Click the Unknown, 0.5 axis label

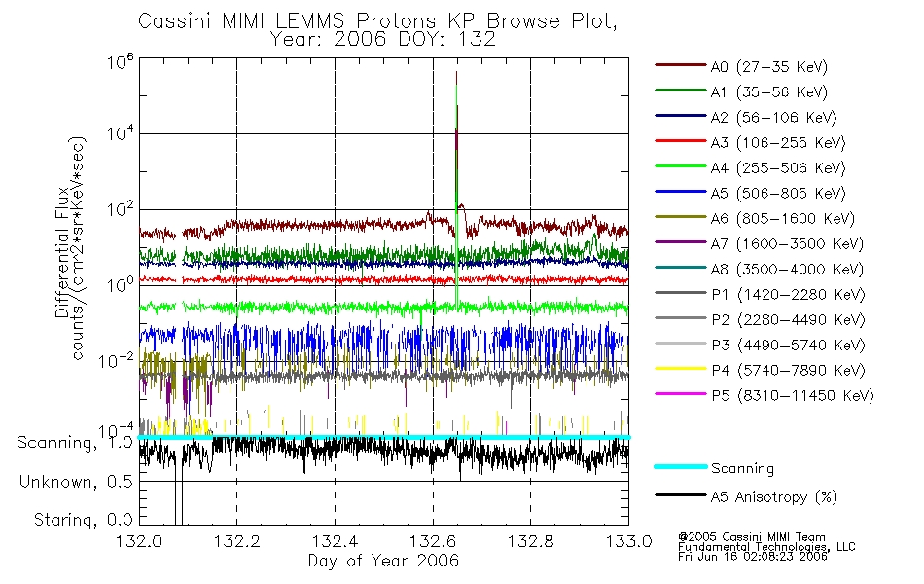[x=76, y=482]
